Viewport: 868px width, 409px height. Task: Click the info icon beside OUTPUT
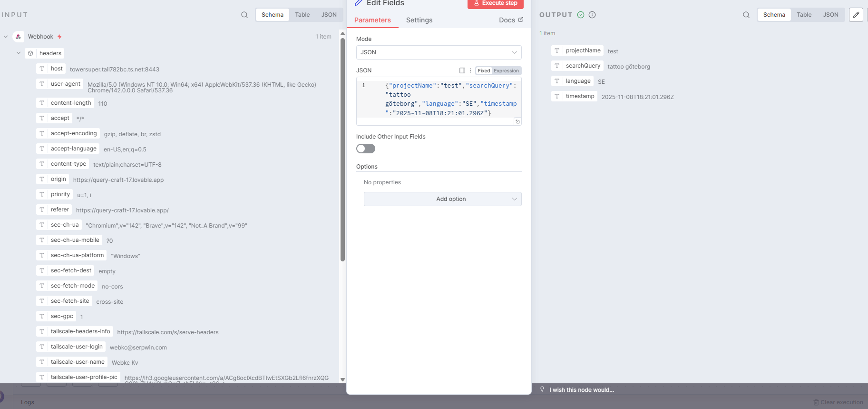click(x=592, y=15)
